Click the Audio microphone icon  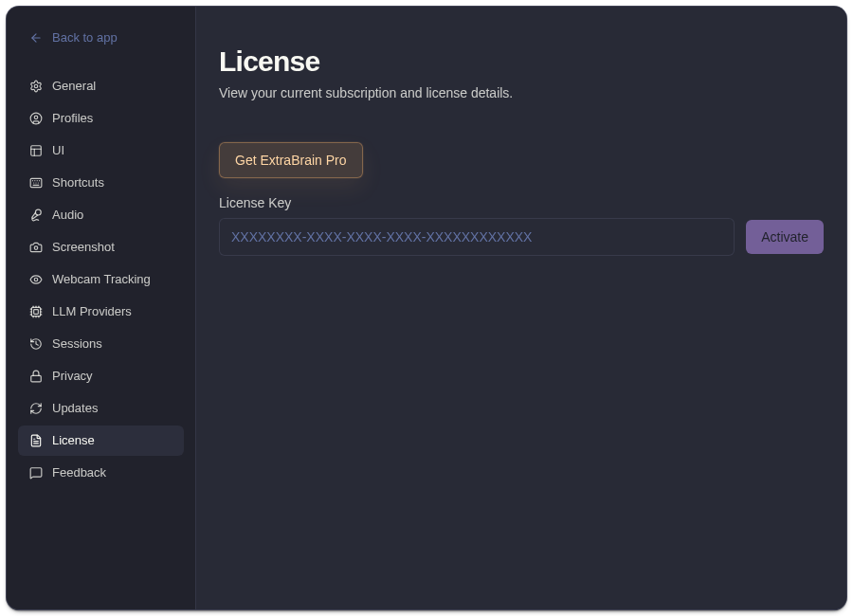click(x=36, y=215)
